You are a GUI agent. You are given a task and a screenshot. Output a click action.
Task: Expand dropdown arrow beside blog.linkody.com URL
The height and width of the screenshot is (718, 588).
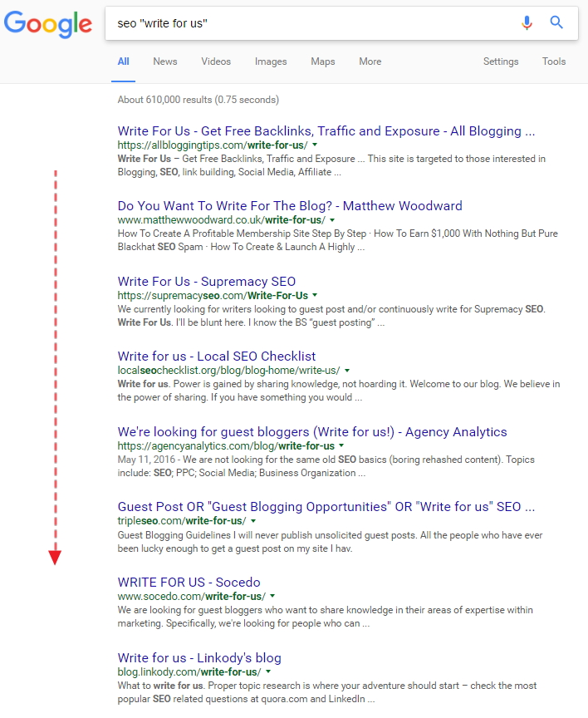point(268,671)
